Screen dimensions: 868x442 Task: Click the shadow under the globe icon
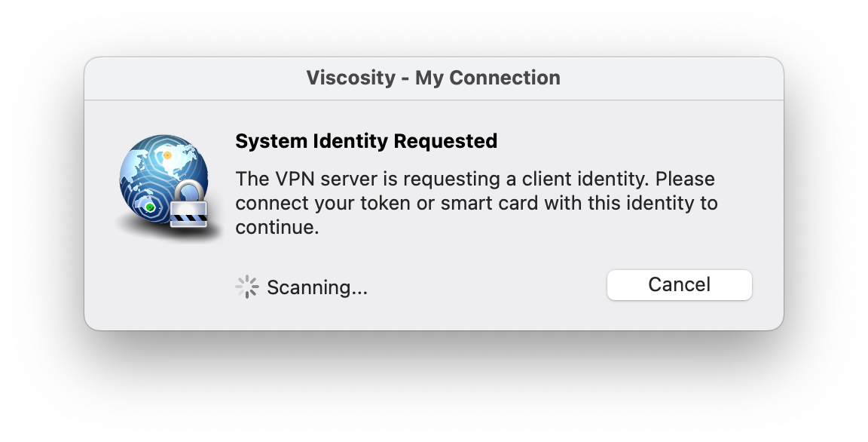pos(166,232)
